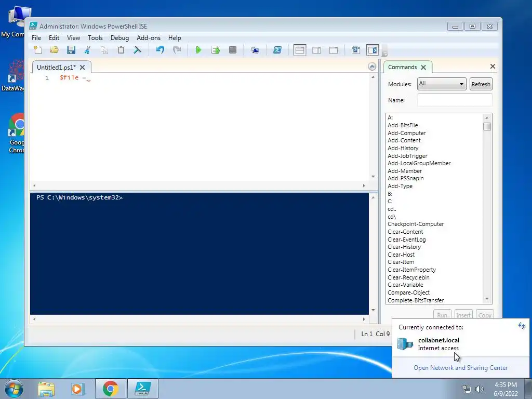Click the commands list scrollbar thumb
The width and height of the screenshot is (532, 399).
487,127
